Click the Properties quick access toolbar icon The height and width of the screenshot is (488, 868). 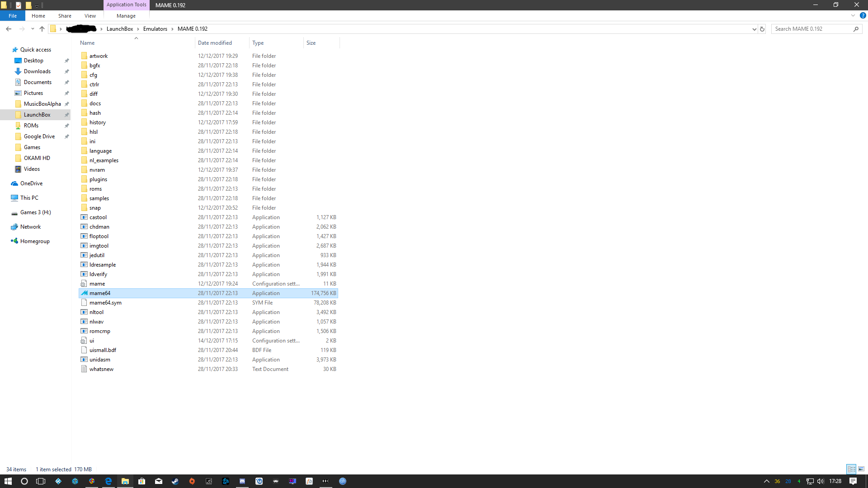pos(19,5)
